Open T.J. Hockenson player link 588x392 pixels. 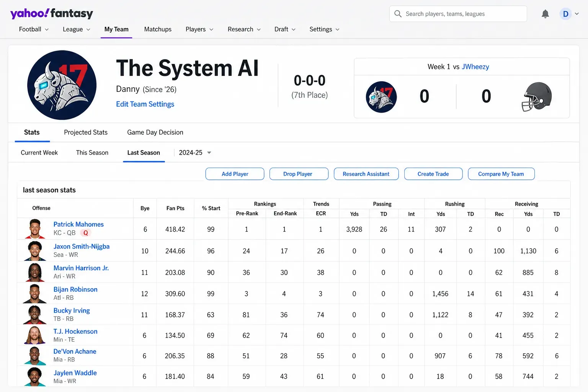pyautogui.click(x=75, y=332)
